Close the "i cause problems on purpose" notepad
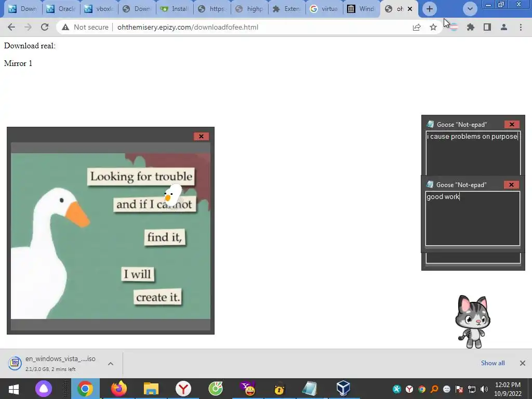Viewport: 532px width, 399px height. click(512, 125)
